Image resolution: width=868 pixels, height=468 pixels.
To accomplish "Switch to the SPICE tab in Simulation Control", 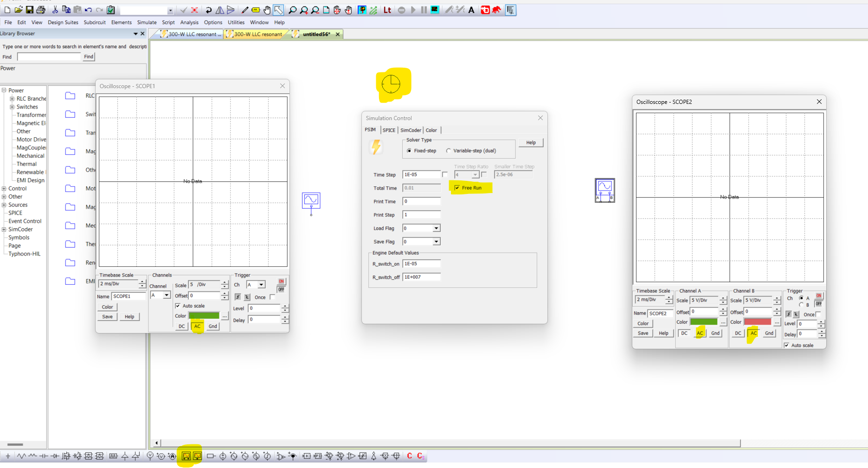I will click(389, 130).
